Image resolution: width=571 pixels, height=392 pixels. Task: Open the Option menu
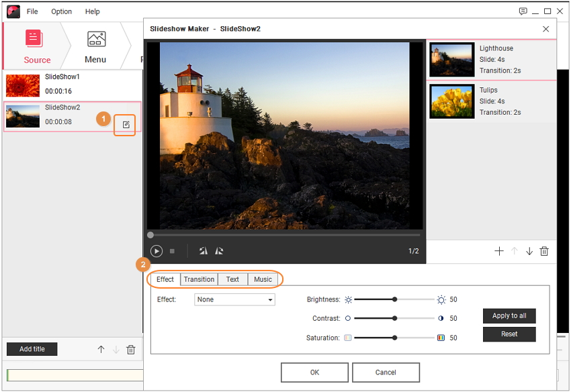(x=62, y=11)
